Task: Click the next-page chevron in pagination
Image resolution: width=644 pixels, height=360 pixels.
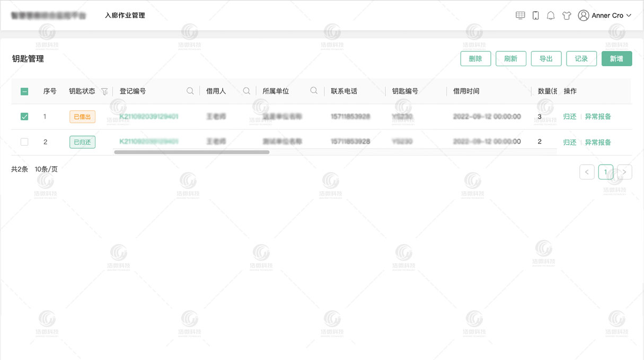Action: point(624,172)
